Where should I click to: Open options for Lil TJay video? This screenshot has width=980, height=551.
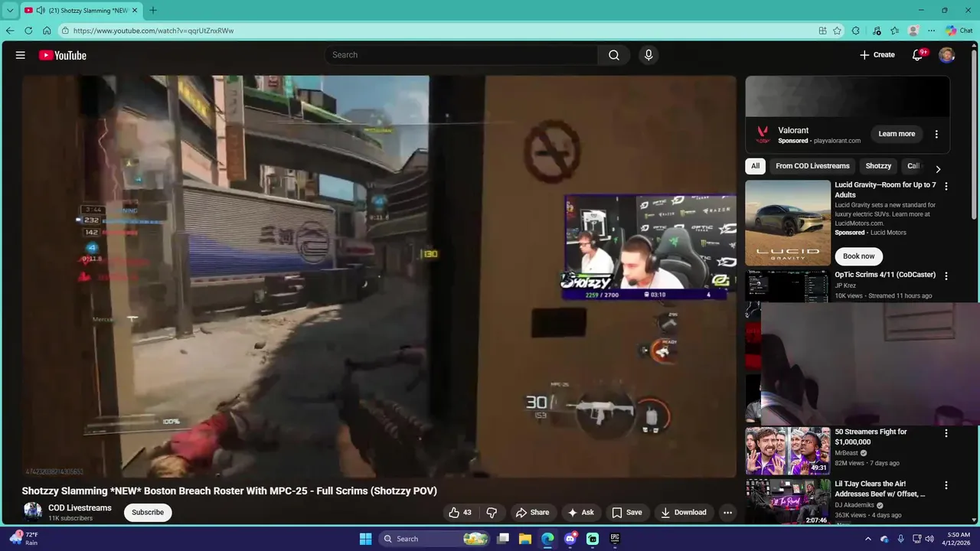946,485
